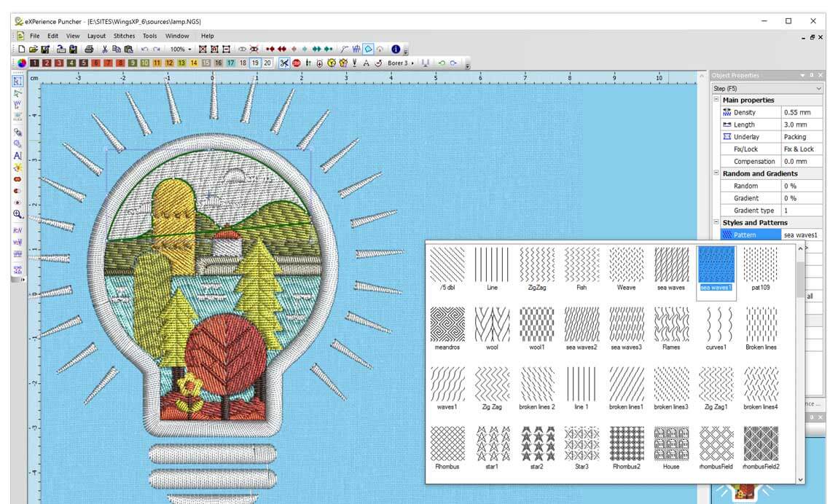Select the Scissors tool on the palette toolbar
Image resolution: width=838 pixels, height=504 pixels.
click(x=283, y=63)
